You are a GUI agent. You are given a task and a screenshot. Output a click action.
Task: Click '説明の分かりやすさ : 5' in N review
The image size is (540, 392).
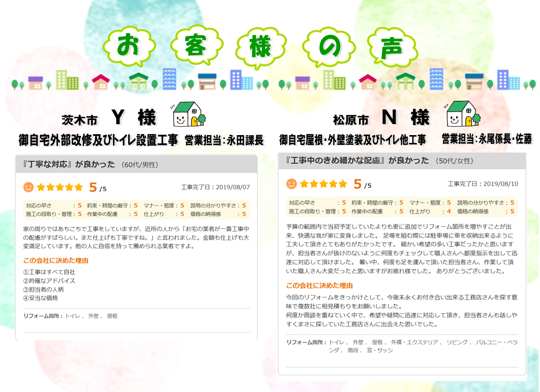[486, 203]
